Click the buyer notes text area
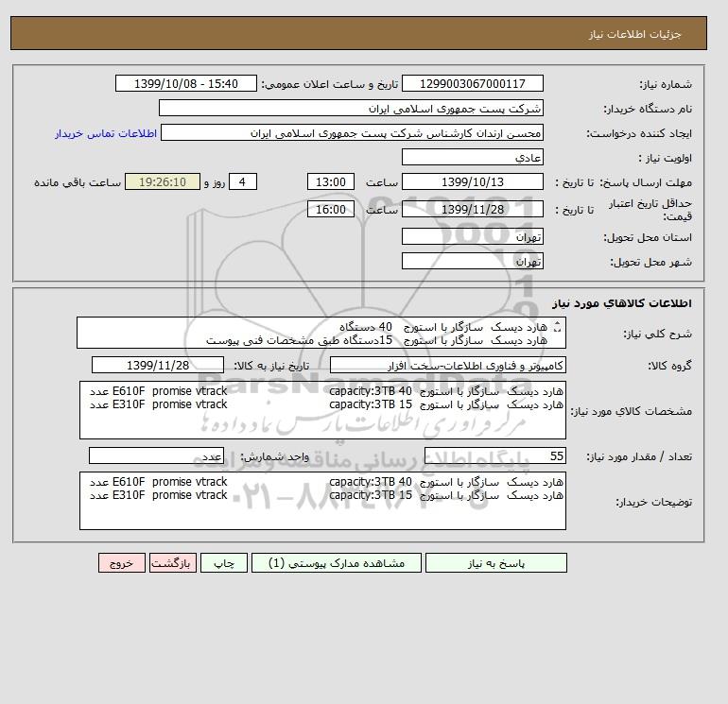This screenshot has width=728, height=704. point(322,501)
